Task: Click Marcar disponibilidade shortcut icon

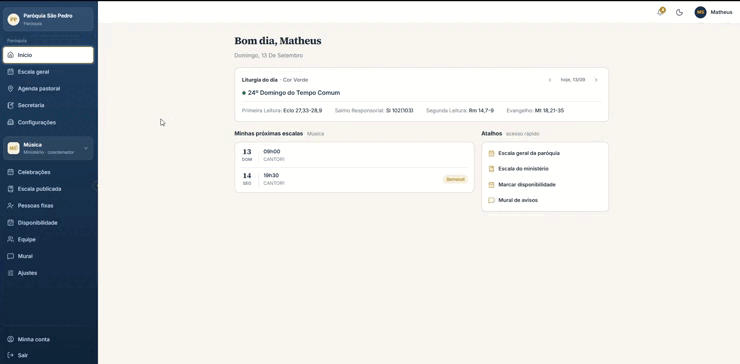Action: coord(491,185)
